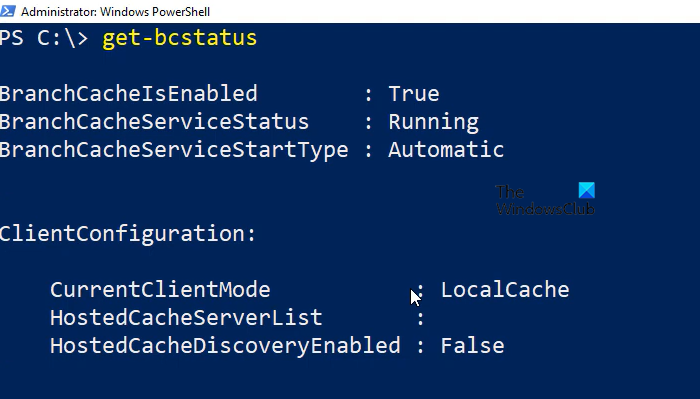Click the HostedCacheDiscoveryEnabled property name

click(225, 346)
